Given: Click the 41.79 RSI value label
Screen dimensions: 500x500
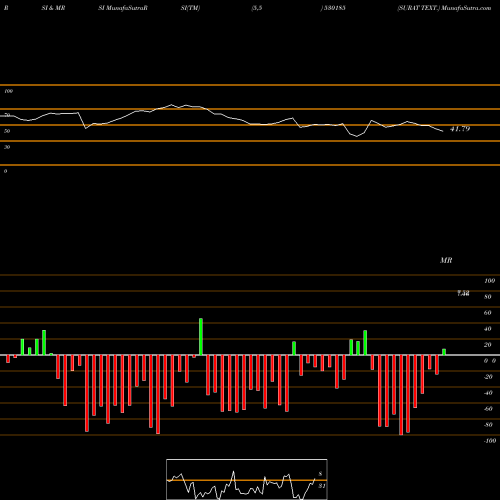Looking at the screenshot, I should 460,129.
